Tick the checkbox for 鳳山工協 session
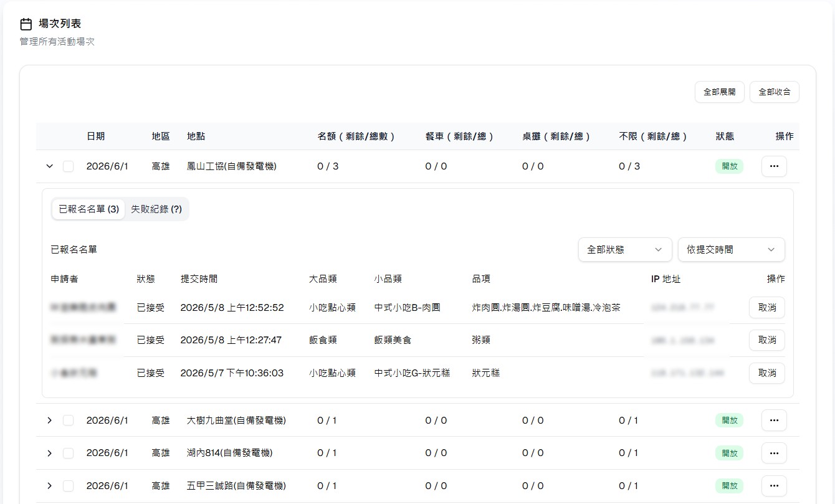835x504 pixels. pos(69,166)
